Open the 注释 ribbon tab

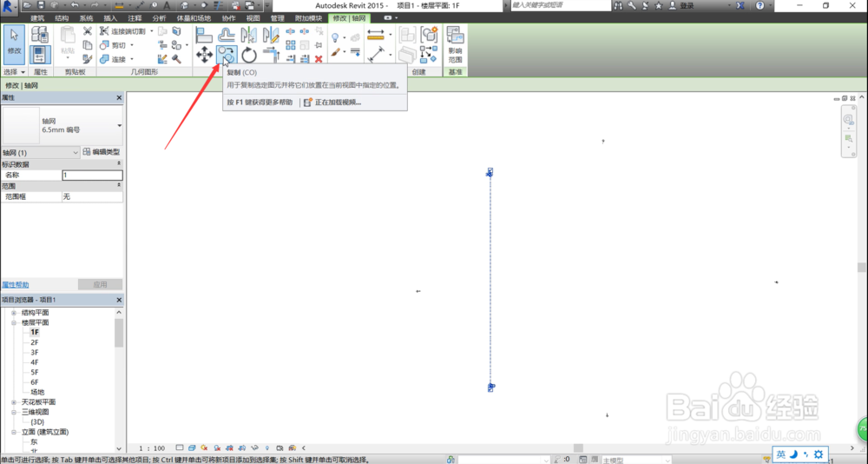pyautogui.click(x=135, y=18)
